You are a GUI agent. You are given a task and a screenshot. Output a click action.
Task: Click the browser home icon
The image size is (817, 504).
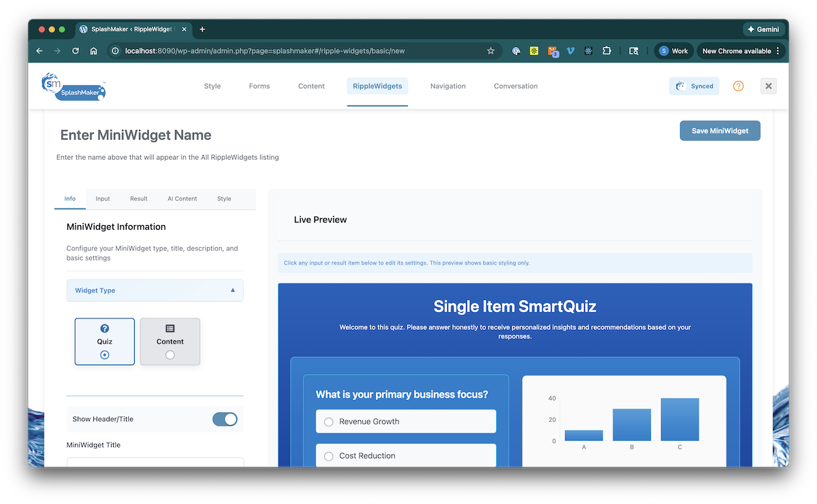pos(94,51)
